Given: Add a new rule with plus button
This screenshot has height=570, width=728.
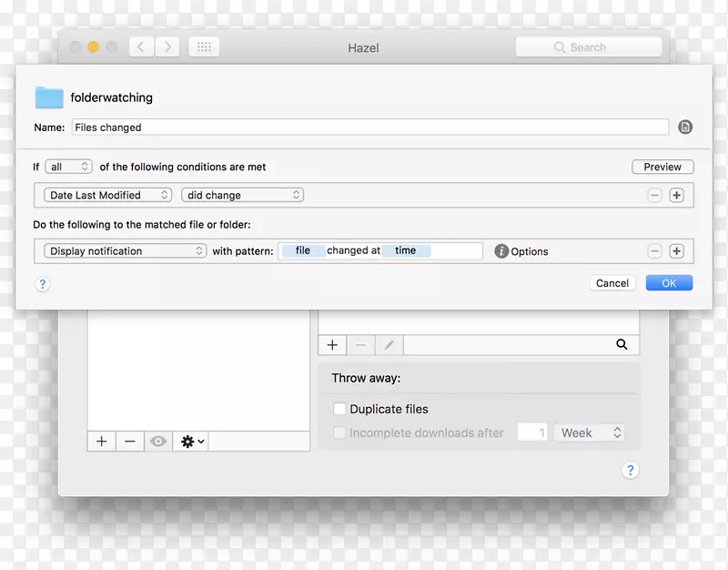Looking at the screenshot, I should pos(332,345).
